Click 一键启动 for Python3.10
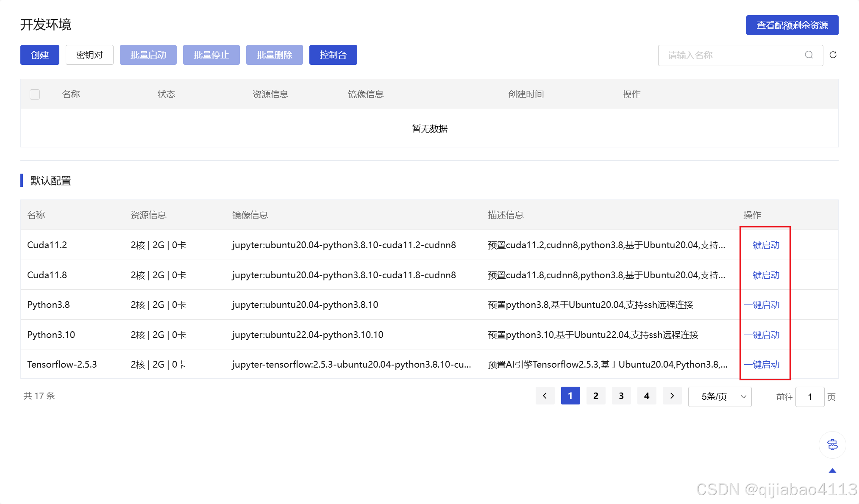859x504 pixels. (762, 335)
